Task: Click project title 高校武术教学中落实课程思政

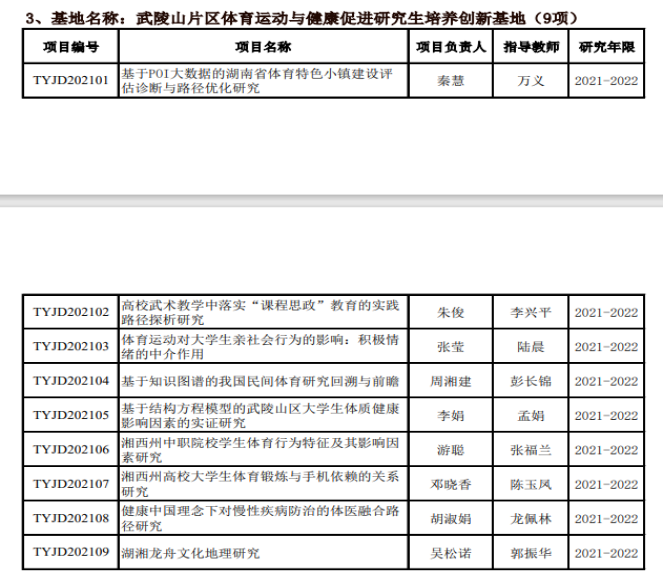Action: point(260,312)
